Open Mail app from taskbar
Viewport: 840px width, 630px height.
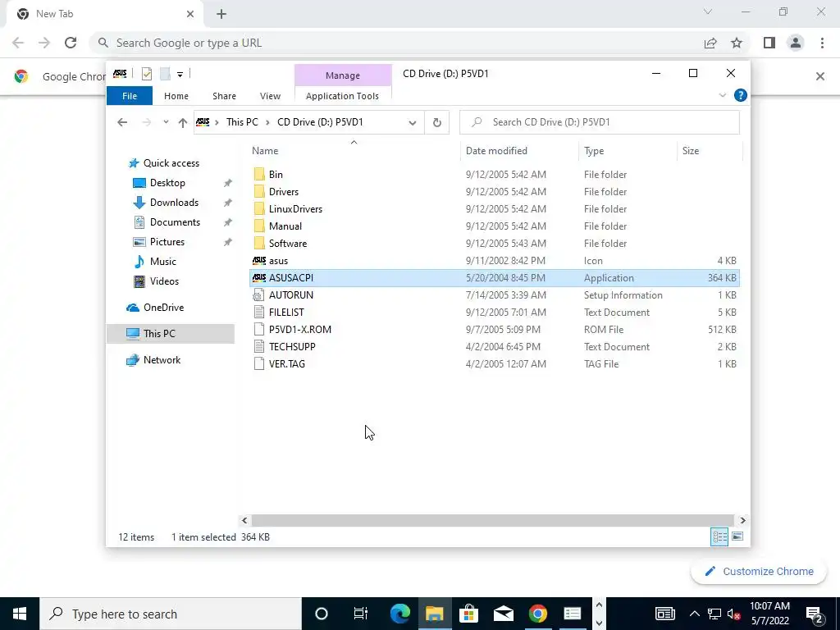point(503,614)
